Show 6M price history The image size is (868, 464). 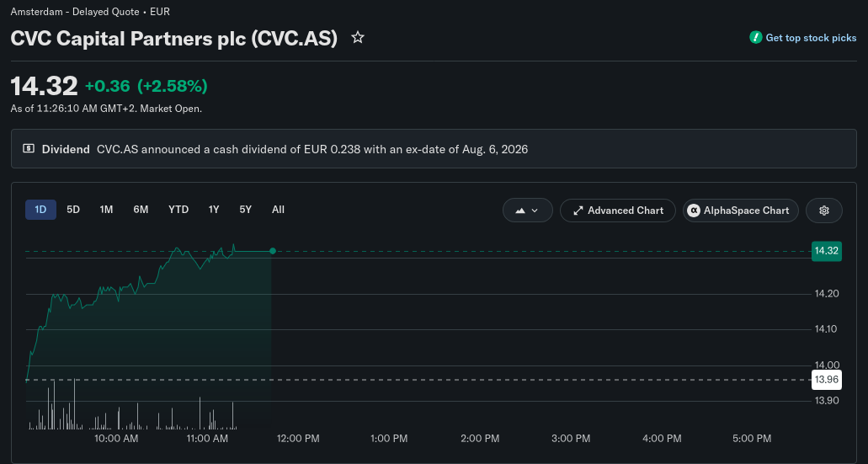coord(141,210)
